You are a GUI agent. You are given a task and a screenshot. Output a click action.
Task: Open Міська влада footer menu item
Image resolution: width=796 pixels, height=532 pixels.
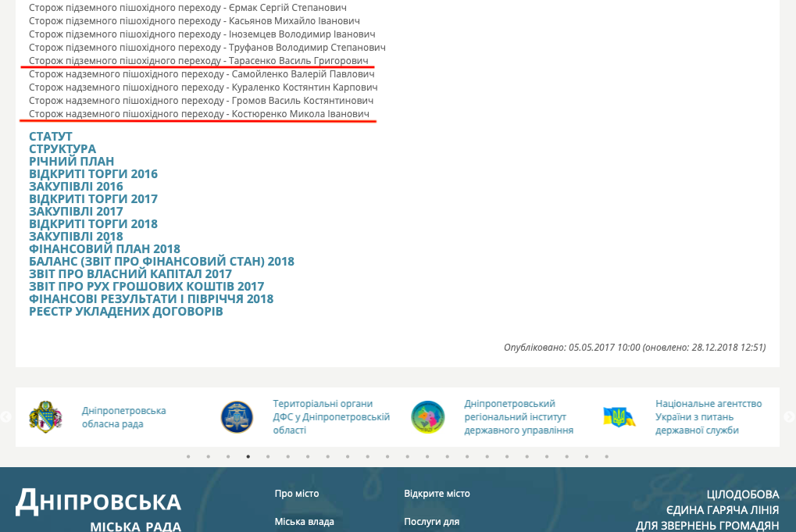(x=304, y=522)
